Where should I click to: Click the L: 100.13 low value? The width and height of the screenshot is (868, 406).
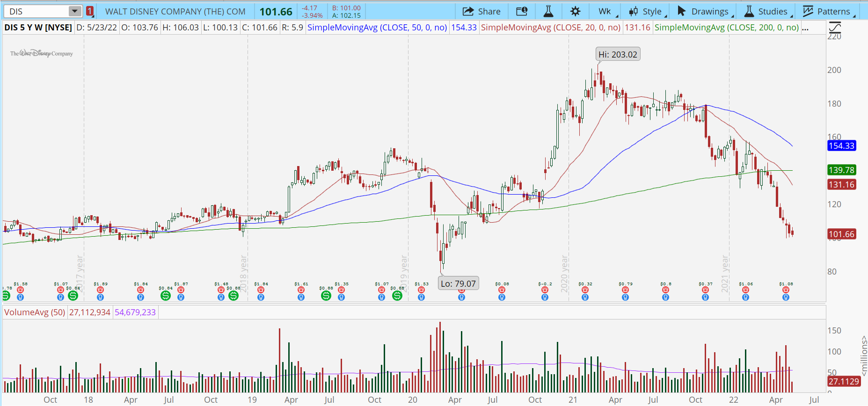(x=220, y=28)
